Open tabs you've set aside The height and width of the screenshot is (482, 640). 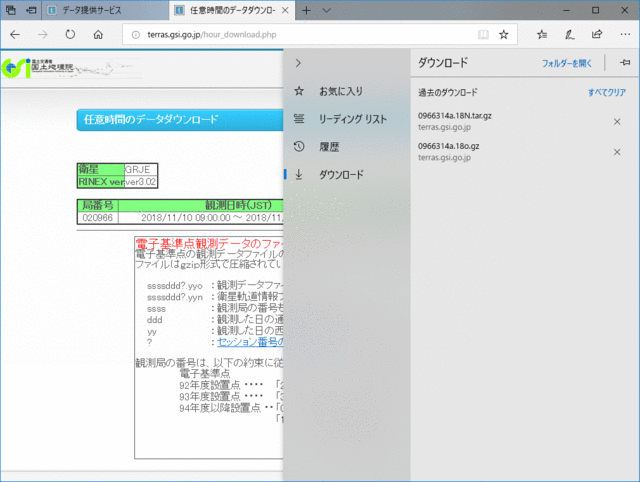coord(11,10)
